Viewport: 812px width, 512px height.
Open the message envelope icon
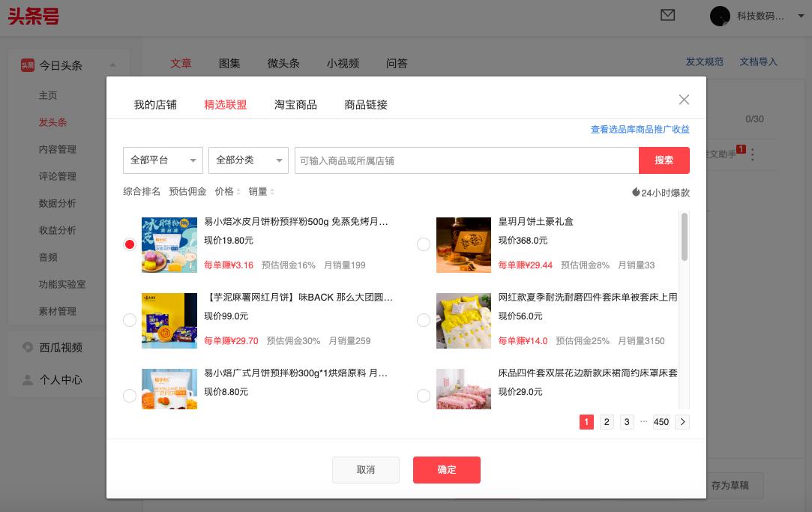(x=667, y=15)
